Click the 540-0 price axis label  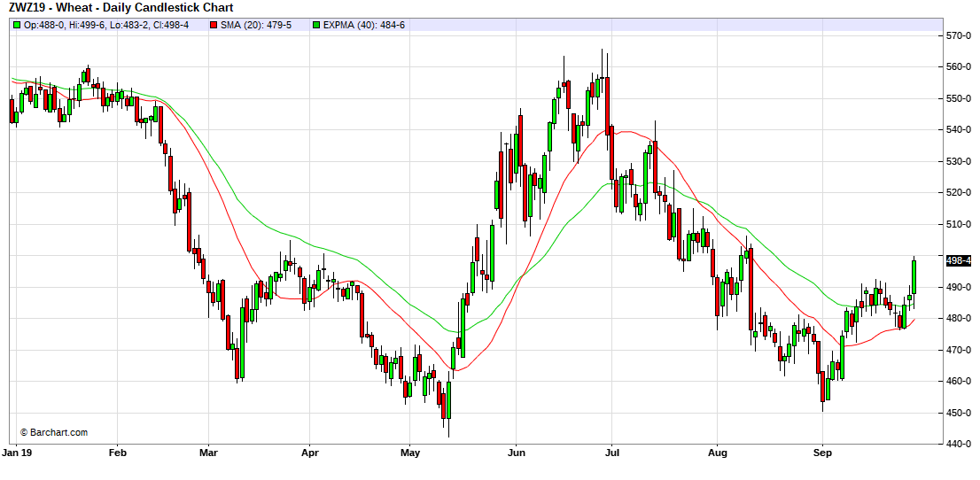pyautogui.click(x=959, y=130)
